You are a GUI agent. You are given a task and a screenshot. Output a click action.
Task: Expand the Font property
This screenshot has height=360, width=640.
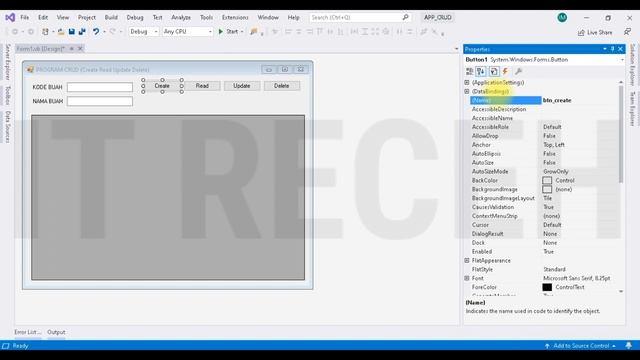pos(467,278)
